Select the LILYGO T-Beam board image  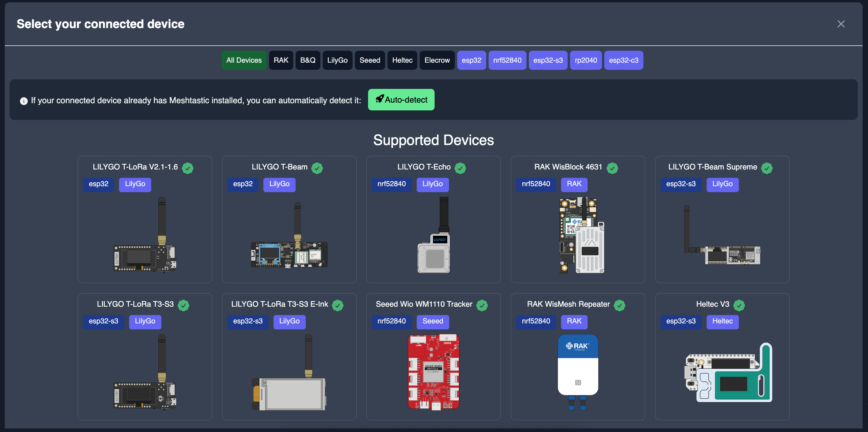289,234
